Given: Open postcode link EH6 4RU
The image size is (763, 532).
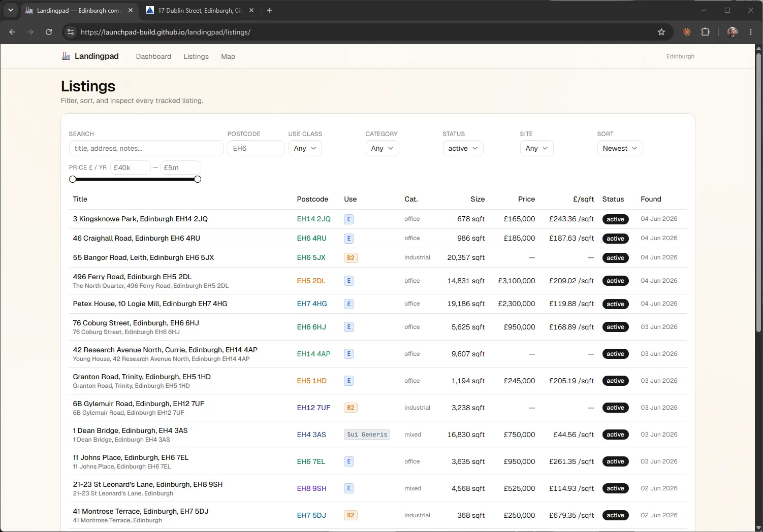Looking at the screenshot, I should coord(311,238).
